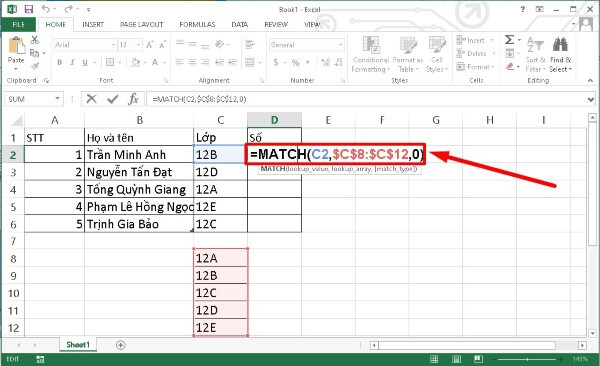Viewport: 600px width, 366px height.
Task: Open Find & Select binoculars menu
Action: [x=561, y=54]
